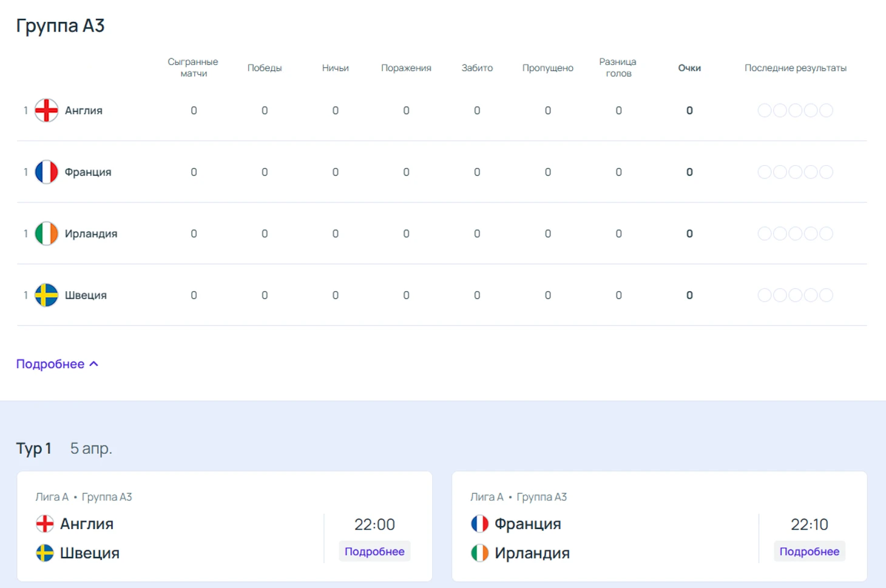This screenshot has width=886, height=588.
Task: Click Ireland flag in Тур 1 match card
Action: tap(479, 553)
